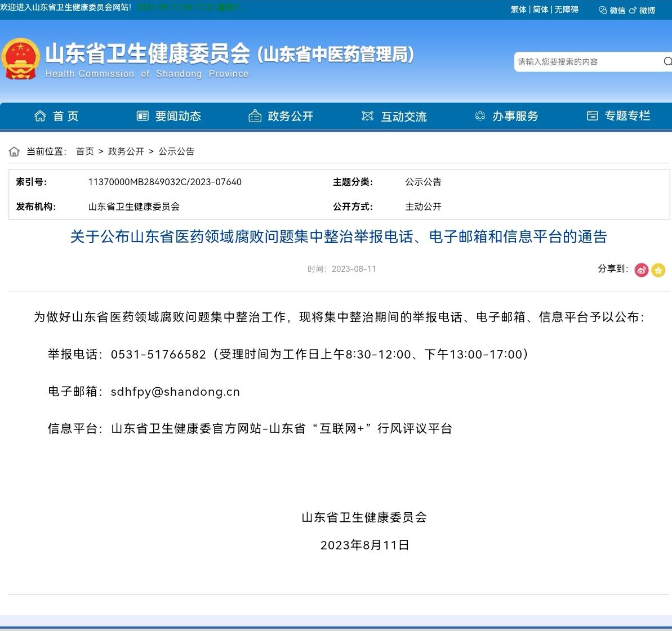
Task: Click the briefcase icon beside 政务公开
Action: (x=255, y=115)
